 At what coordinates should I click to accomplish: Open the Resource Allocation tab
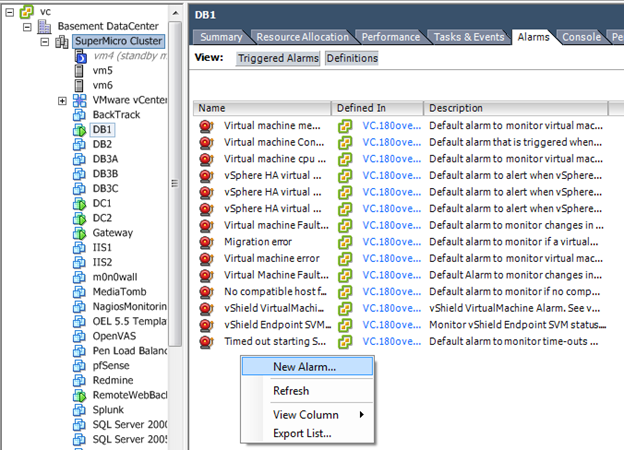pyautogui.click(x=302, y=37)
